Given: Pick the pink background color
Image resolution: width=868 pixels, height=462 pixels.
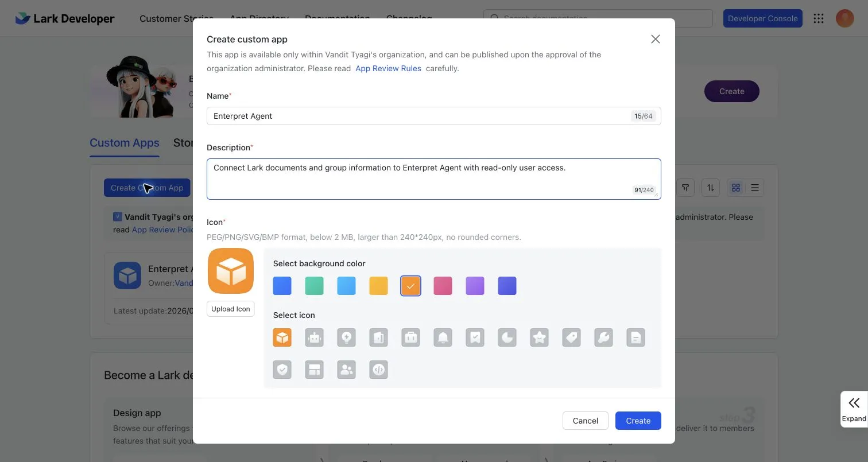Looking at the screenshot, I should click(443, 286).
